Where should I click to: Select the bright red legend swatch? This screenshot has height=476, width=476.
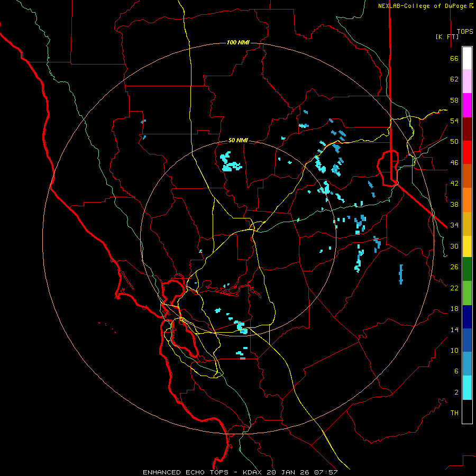tap(467, 152)
